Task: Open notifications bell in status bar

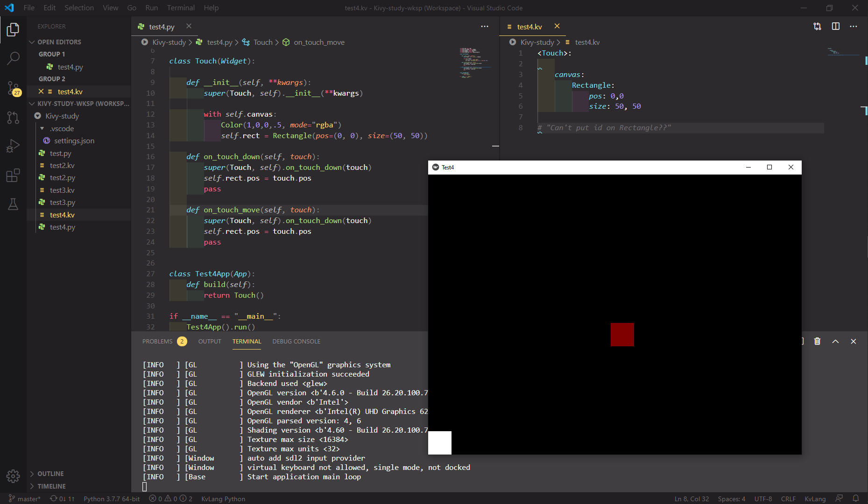Action: pos(856,498)
